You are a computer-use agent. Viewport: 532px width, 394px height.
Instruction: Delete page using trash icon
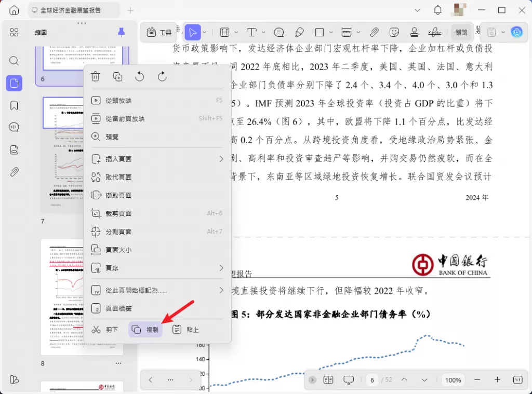[96, 77]
